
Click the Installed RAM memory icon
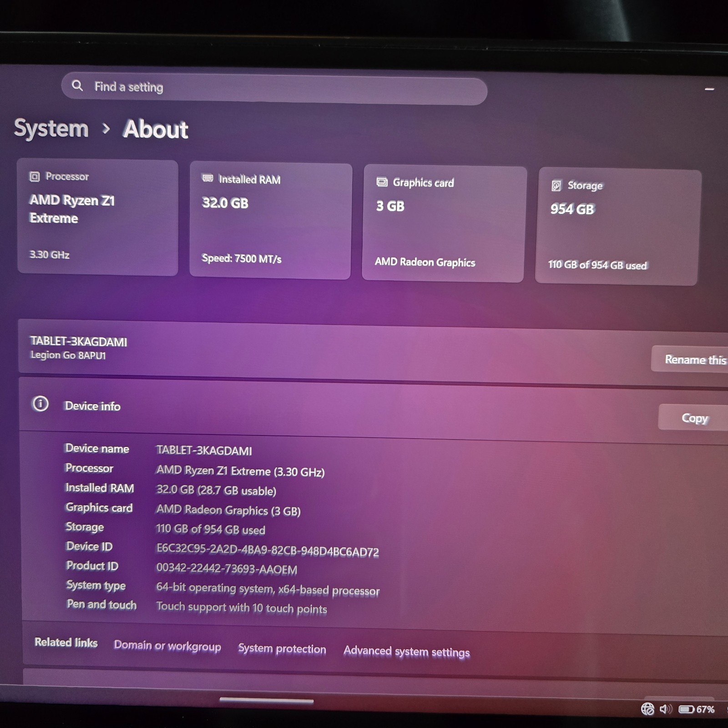pos(207,178)
